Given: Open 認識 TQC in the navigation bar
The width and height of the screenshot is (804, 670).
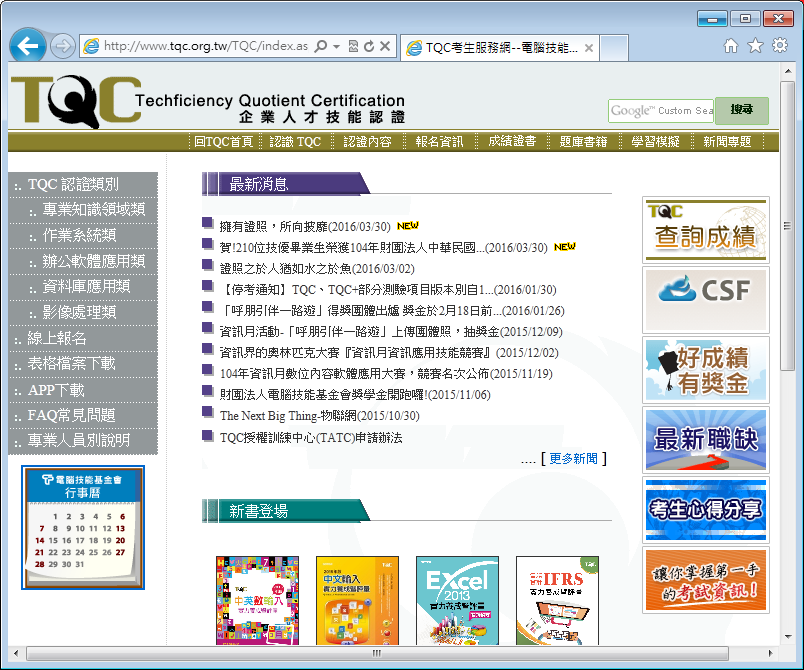Looking at the screenshot, I should point(295,141).
